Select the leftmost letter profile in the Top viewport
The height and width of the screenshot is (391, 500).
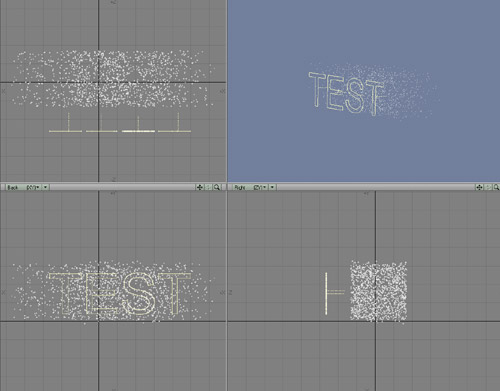tap(66, 123)
